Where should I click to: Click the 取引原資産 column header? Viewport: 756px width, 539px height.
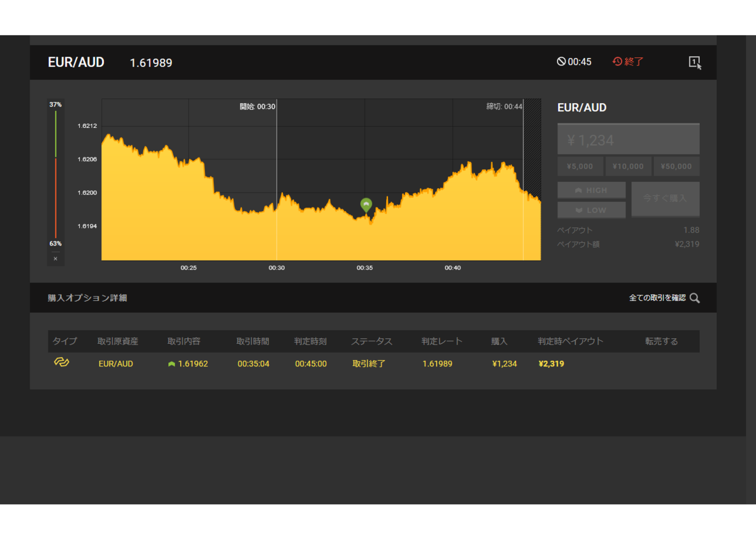[x=118, y=341]
